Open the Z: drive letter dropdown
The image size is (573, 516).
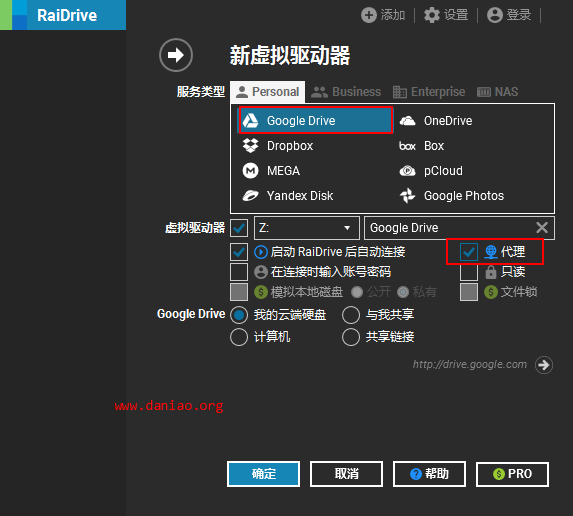[307, 228]
